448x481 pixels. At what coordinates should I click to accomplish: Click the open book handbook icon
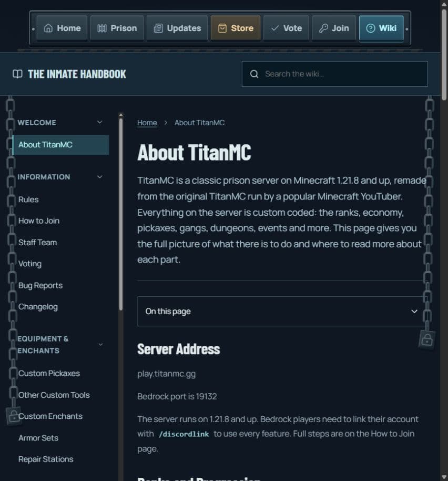(17, 74)
